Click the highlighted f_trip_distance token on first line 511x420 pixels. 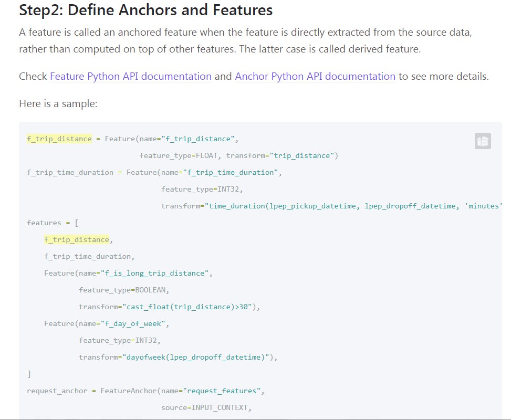[x=58, y=139]
